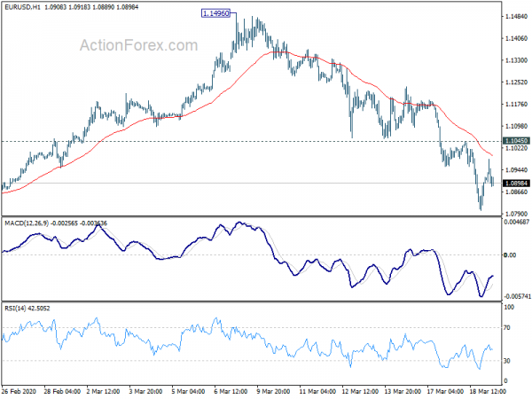The width and height of the screenshot is (532, 399).
Task: Select the current price tag 1.08984
Action: coord(516,184)
